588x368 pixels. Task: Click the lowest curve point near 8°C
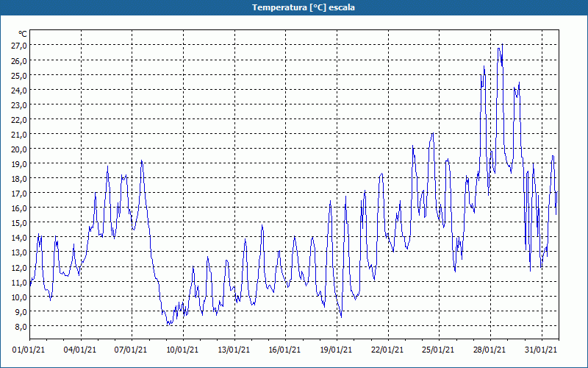pyautogui.click(x=168, y=325)
